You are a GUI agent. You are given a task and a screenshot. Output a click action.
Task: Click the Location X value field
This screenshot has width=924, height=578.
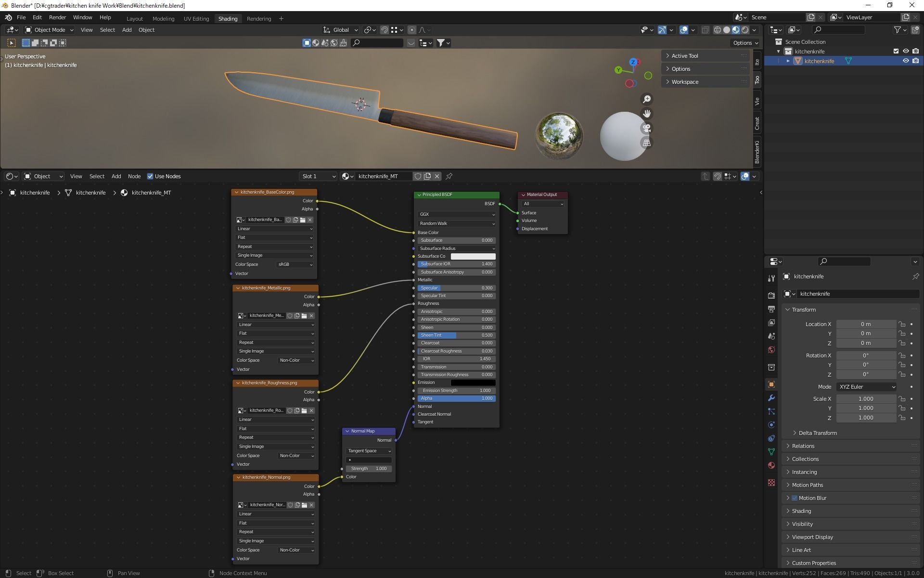coord(865,324)
